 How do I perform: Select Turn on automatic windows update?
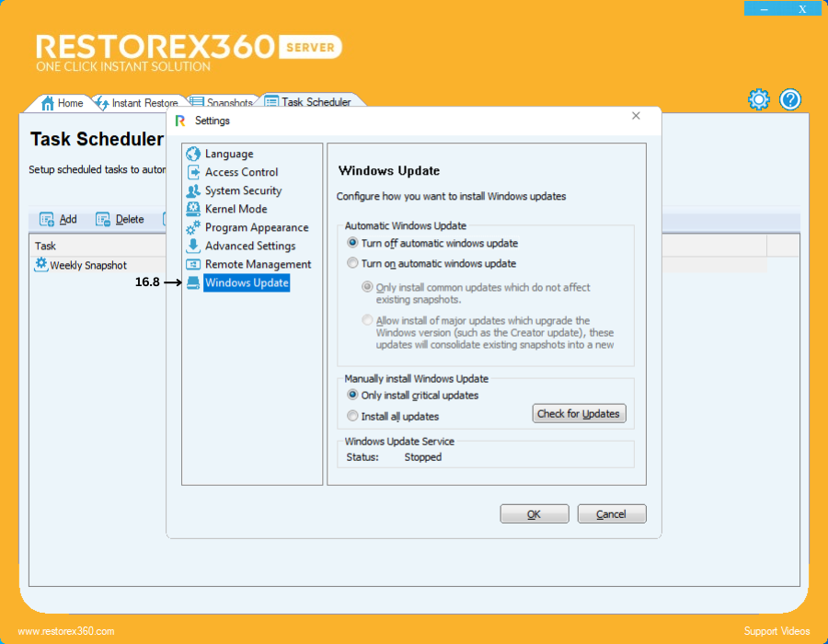coord(352,263)
